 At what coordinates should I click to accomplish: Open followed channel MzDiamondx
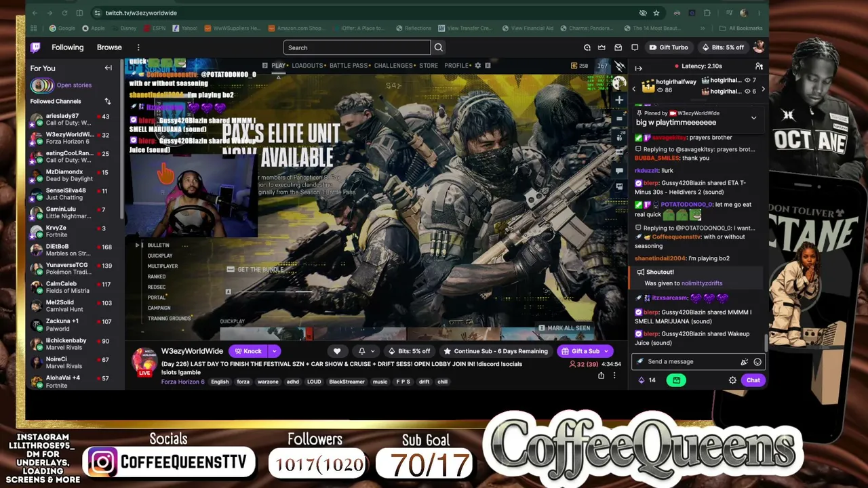[70, 176]
